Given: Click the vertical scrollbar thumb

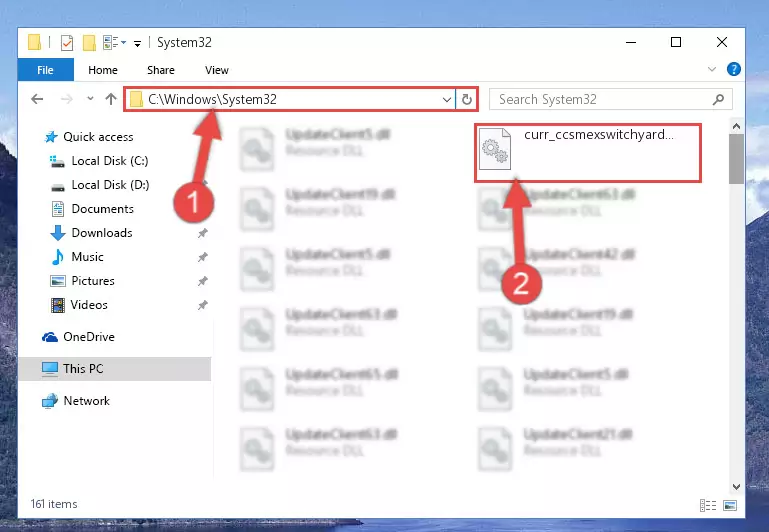Looking at the screenshot, I should (736, 159).
